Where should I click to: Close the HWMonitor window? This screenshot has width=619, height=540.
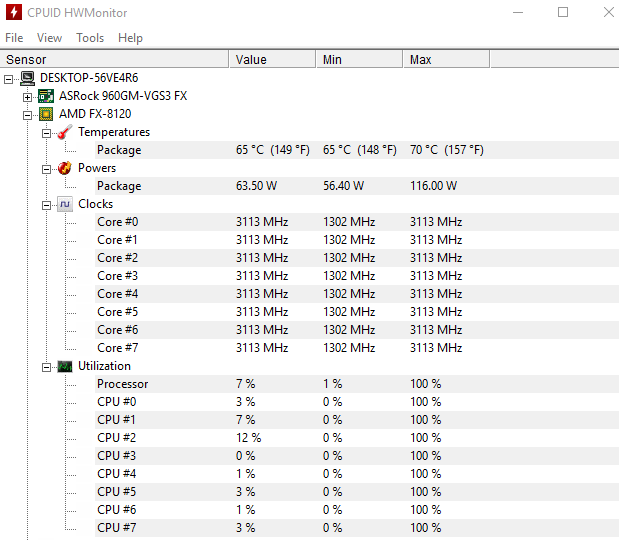tap(608, 13)
